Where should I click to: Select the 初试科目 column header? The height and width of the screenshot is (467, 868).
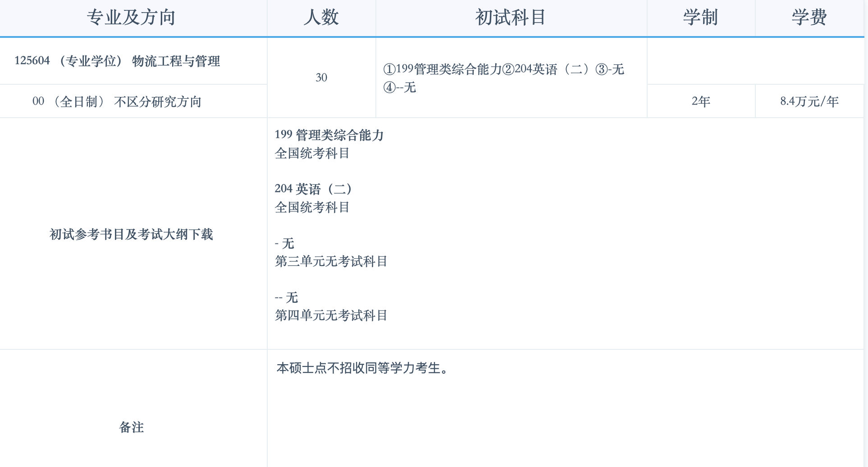click(511, 18)
